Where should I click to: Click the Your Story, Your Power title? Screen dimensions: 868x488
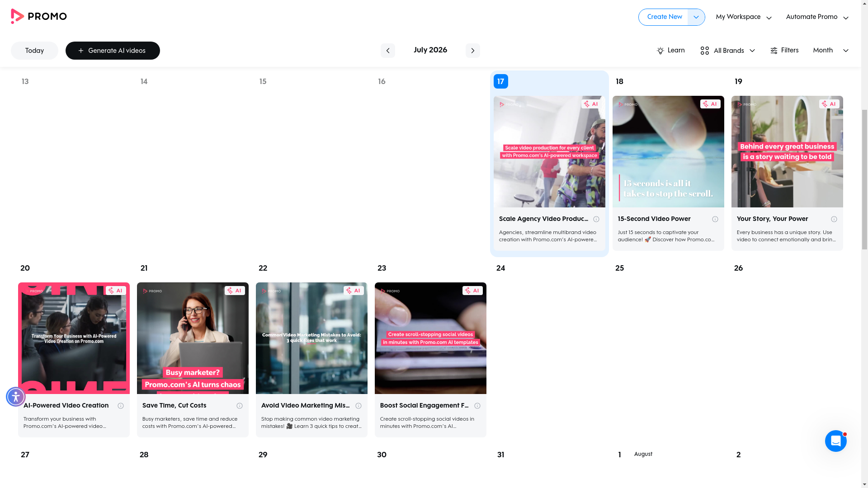[x=772, y=219]
